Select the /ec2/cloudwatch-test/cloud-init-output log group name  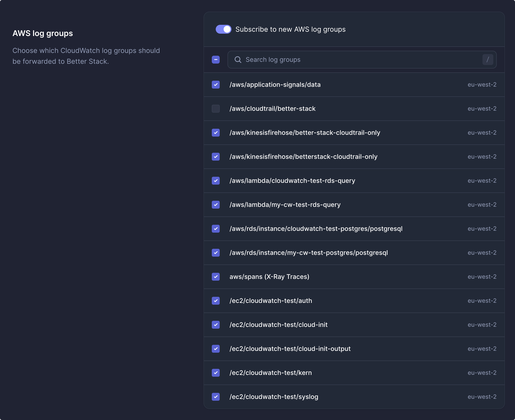click(290, 349)
